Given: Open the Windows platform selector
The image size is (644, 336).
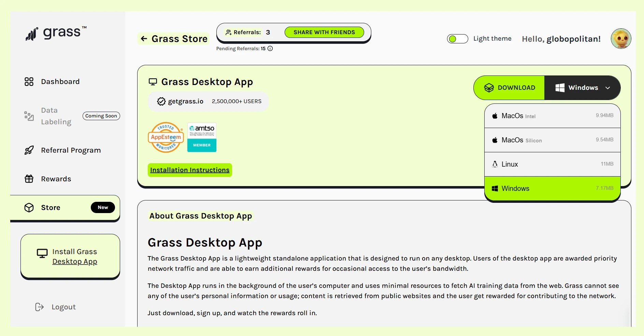Looking at the screenshot, I should point(582,88).
